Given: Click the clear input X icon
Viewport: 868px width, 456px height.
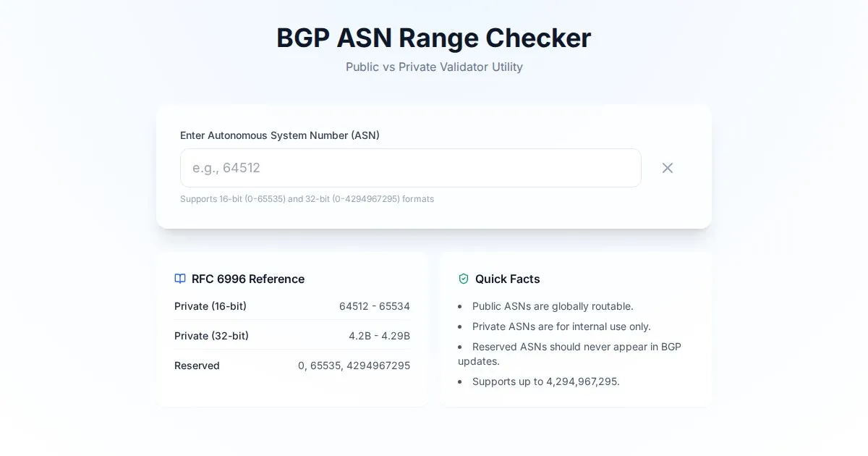Looking at the screenshot, I should pyautogui.click(x=667, y=168).
